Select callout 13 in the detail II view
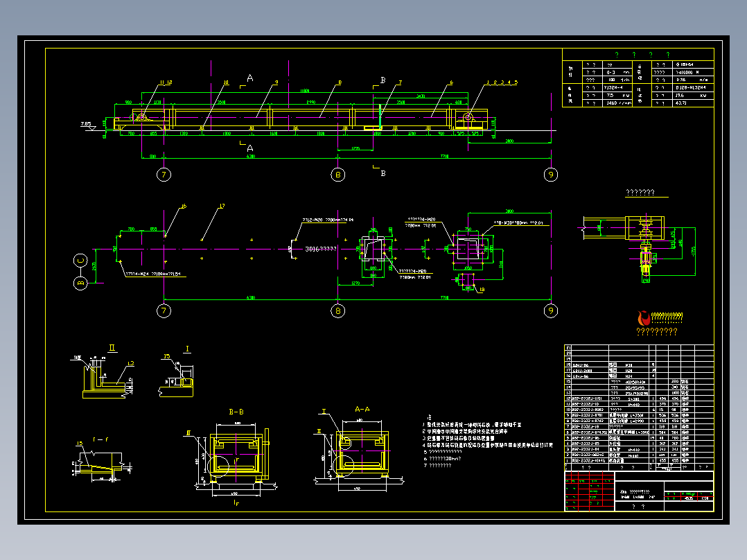The image size is (747, 560). tap(131, 364)
